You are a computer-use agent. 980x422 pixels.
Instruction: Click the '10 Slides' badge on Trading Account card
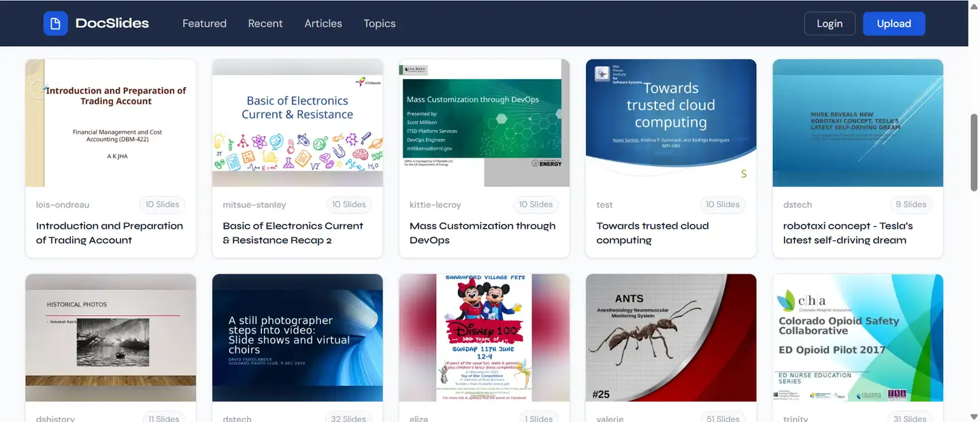click(x=163, y=204)
